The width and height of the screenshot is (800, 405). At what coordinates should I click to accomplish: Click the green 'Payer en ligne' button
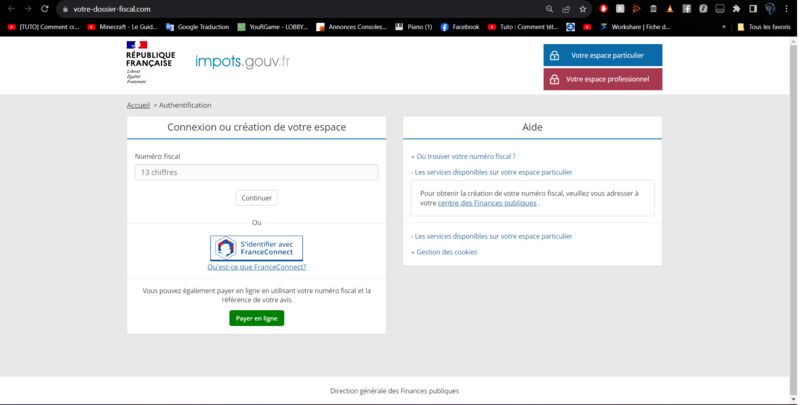(x=257, y=318)
